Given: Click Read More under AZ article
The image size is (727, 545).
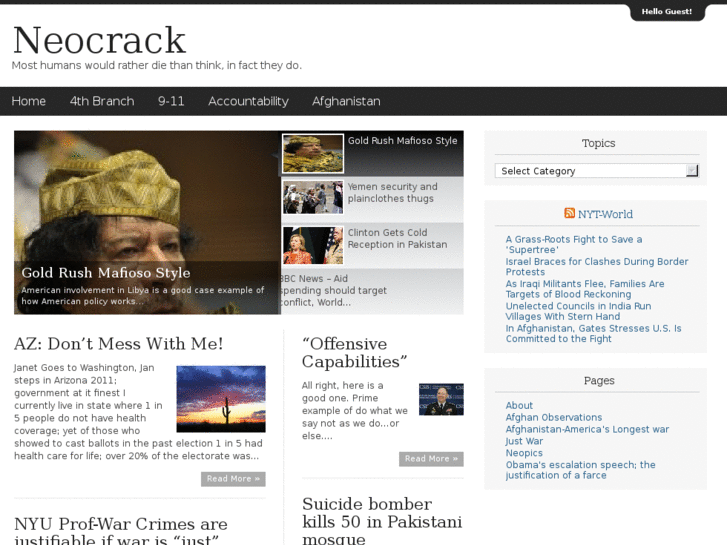Looking at the screenshot, I should (x=233, y=479).
